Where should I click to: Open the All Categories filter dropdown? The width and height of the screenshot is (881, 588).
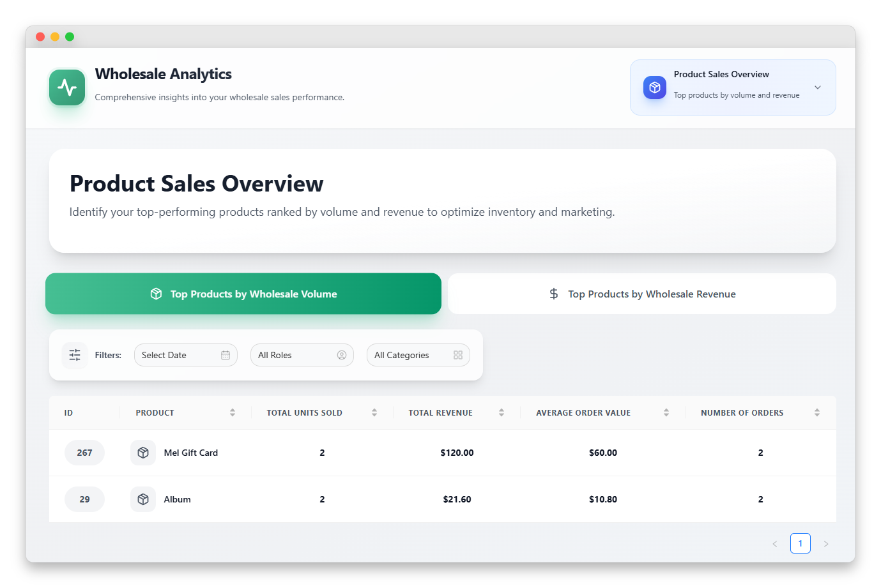(x=418, y=355)
